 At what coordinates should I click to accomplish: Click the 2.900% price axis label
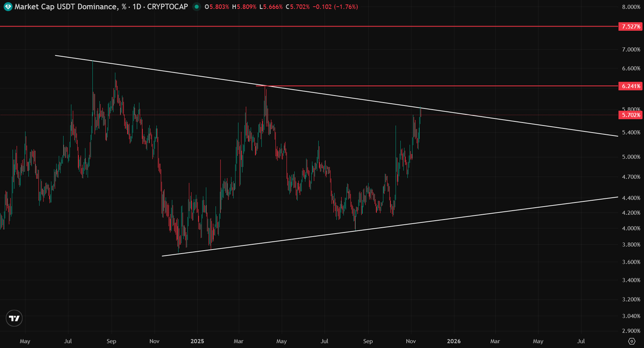click(x=631, y=331)
